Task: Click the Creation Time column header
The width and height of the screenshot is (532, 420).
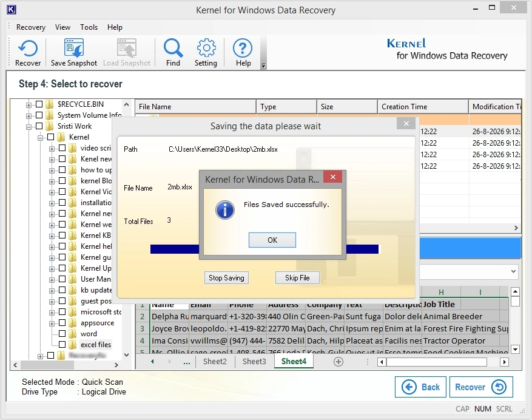Action: [423, 107]
